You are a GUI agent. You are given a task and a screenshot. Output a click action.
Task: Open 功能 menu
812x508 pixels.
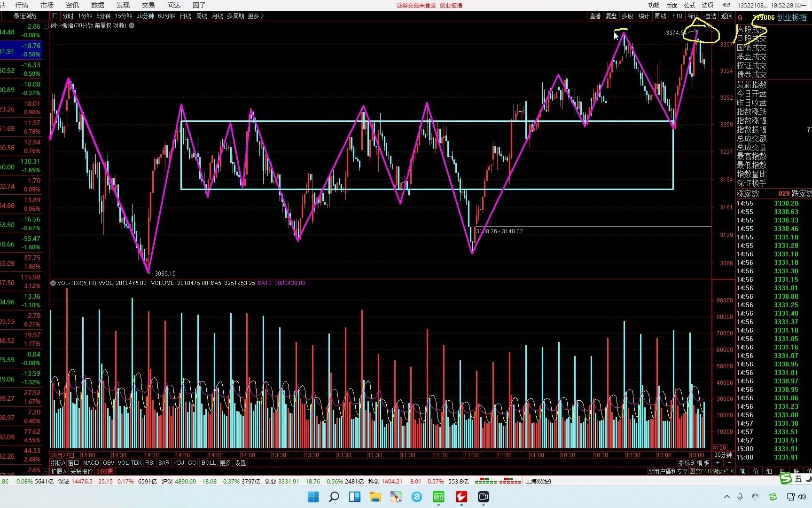click(x=654, y=5)
